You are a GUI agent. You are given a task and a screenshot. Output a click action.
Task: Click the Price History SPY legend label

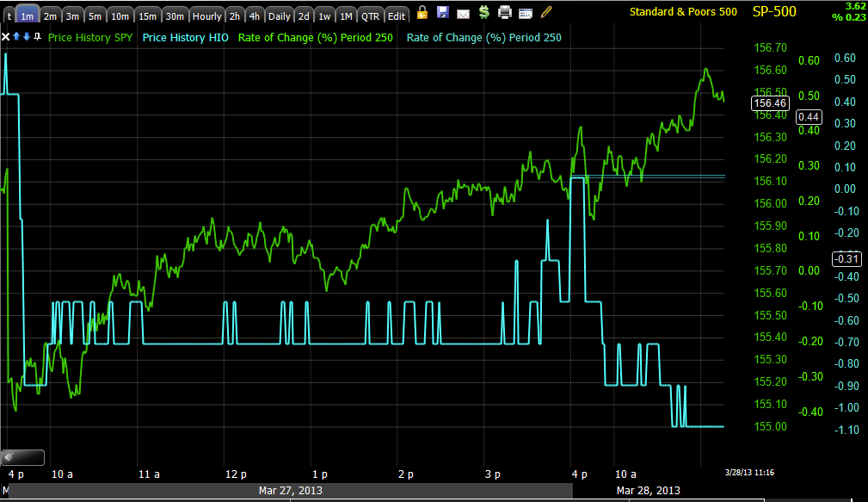[x=90, y=38]
